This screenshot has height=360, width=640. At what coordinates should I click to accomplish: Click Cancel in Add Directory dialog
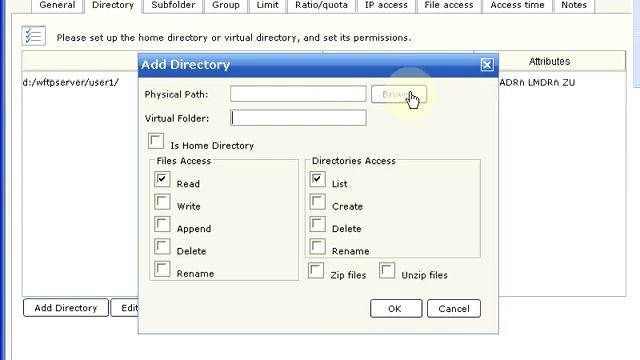coord(454,309)
